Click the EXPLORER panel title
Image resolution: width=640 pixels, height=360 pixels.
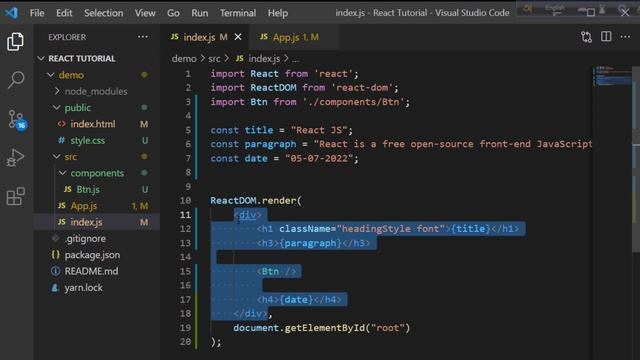point(67,37)
